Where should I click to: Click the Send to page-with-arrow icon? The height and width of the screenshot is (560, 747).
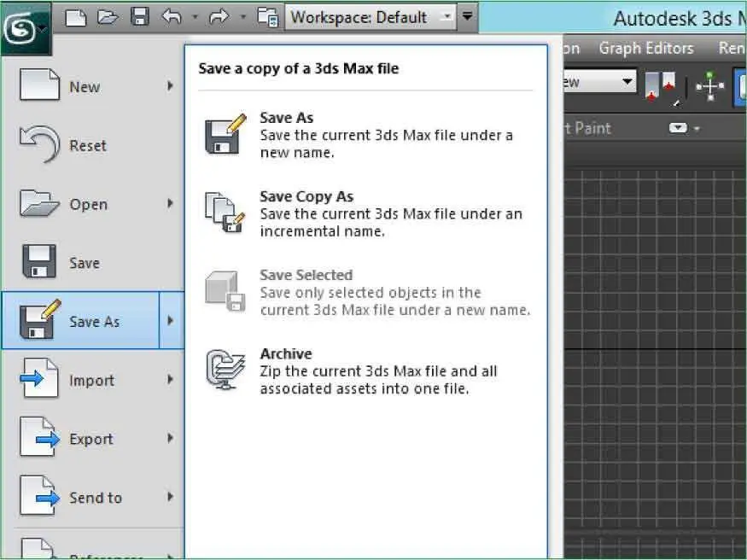click(x=40, y=496)
